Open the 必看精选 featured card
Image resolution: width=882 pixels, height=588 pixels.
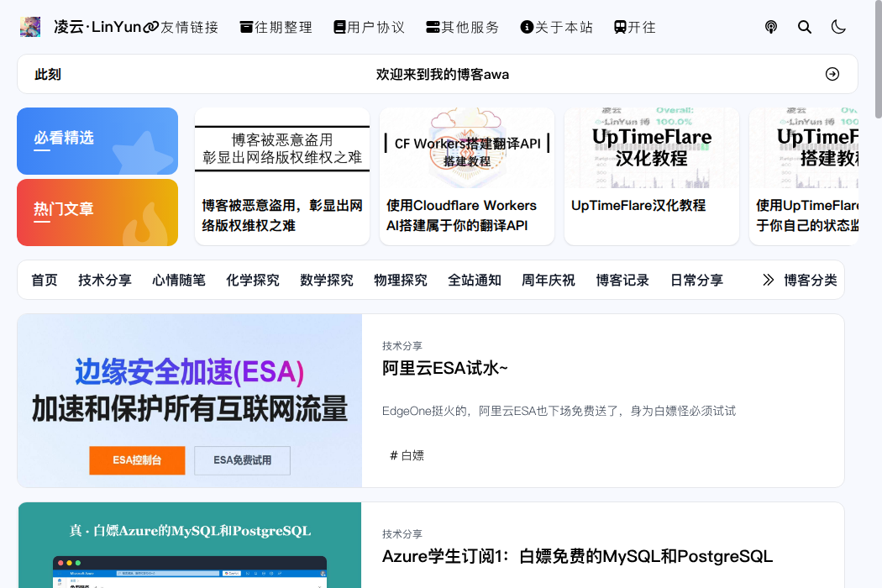[x=97, y=140]
